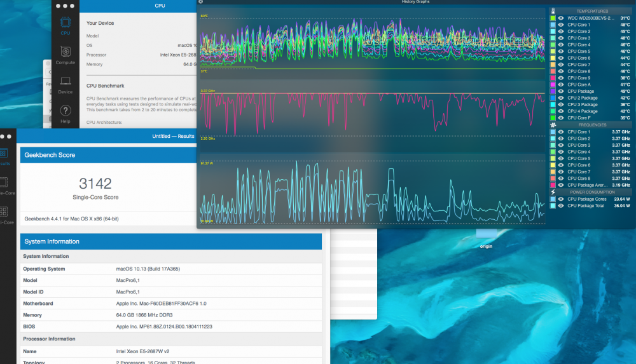Toggle visibility of CPU Package Cores power
Image resolution: width=636 pixels, height=364 pixels.
561,199
